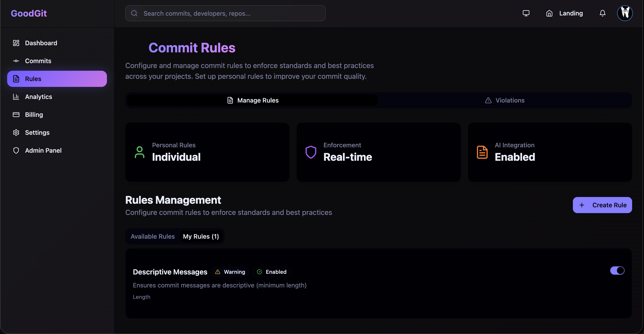This screenshot has width=644, height=334.
Task: Click the Enforcement Real-time card
Action: point(378,152)
